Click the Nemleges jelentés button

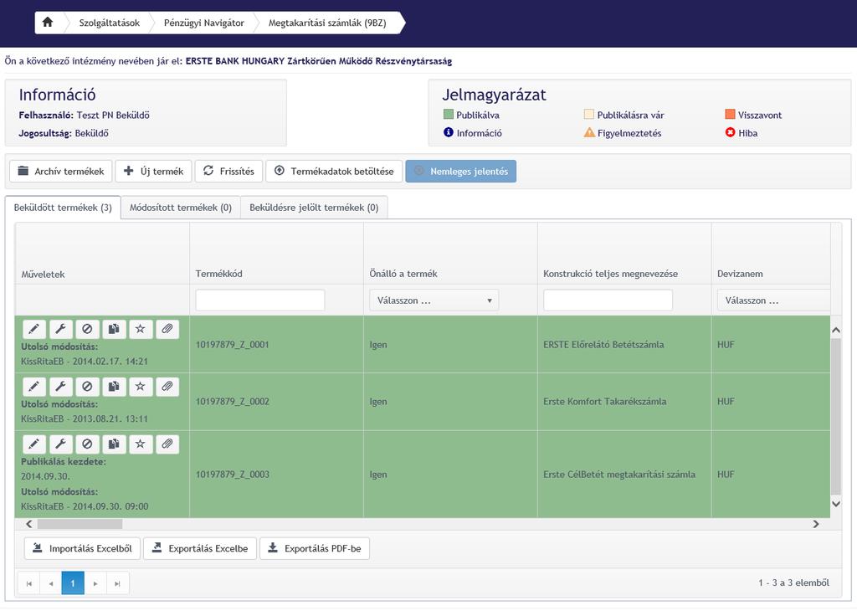pos(461,171)
